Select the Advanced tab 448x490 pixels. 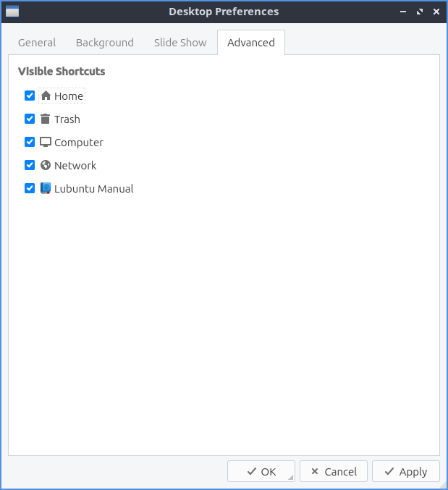(250, 43)
